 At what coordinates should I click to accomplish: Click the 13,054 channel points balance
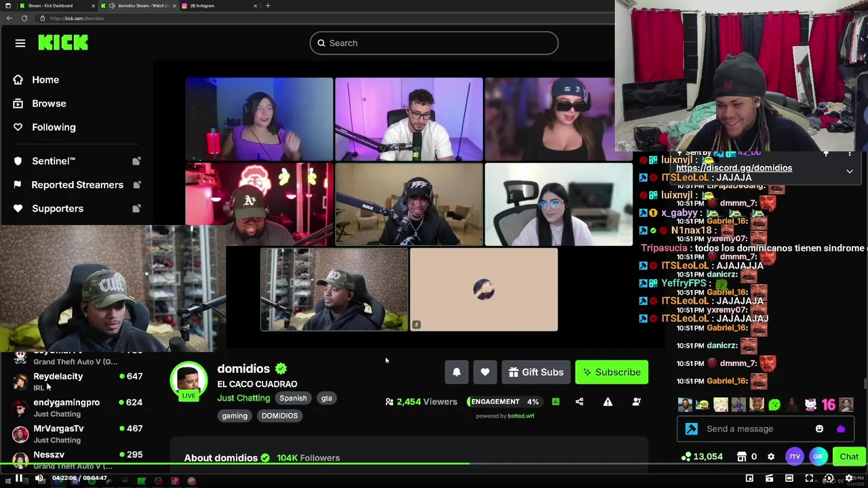click(703, 457)
